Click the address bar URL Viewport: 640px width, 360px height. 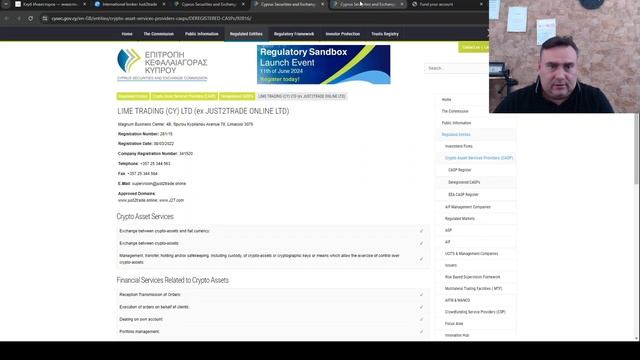coord(151,18)
